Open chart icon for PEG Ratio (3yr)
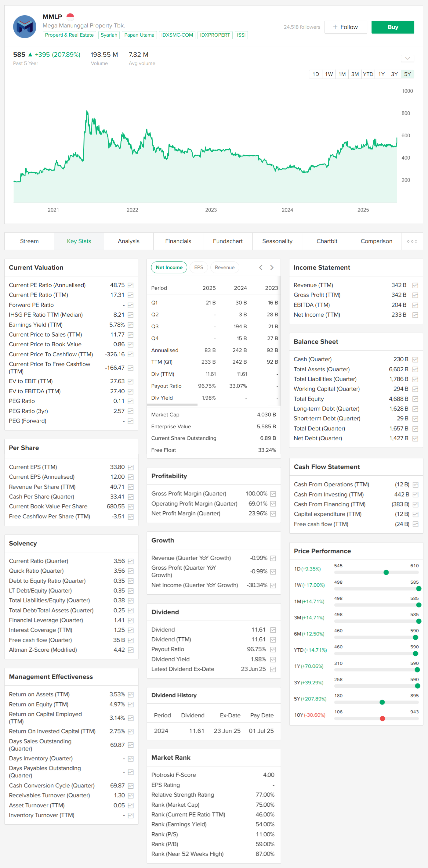The image size is (428, 868). tap(131, 412)
